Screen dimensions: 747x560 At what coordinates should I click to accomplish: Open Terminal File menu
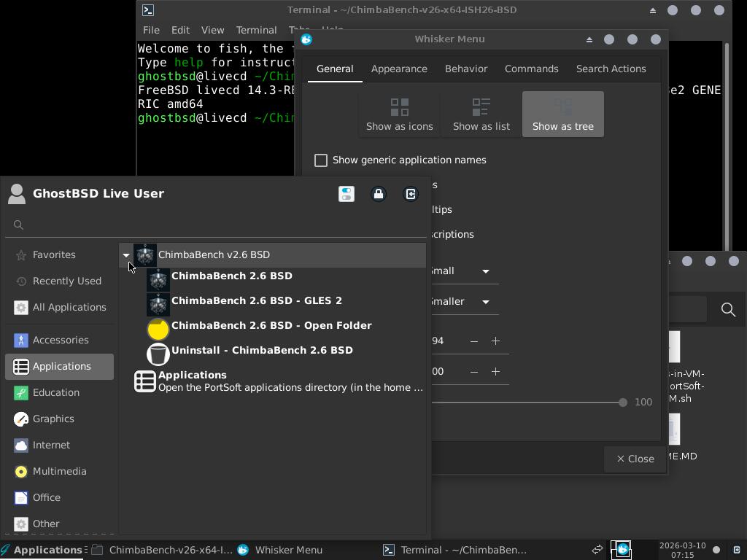pos(151,30)
